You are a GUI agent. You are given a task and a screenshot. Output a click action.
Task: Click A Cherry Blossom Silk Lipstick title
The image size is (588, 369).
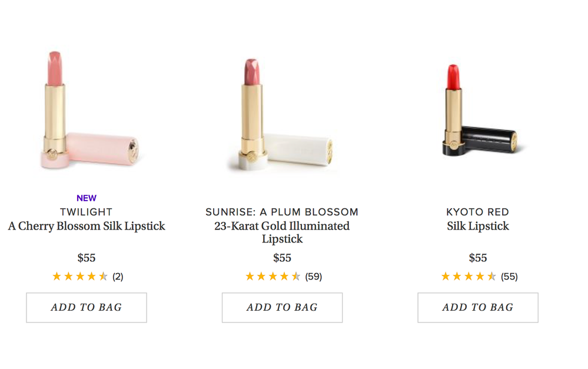pos(87,226)
